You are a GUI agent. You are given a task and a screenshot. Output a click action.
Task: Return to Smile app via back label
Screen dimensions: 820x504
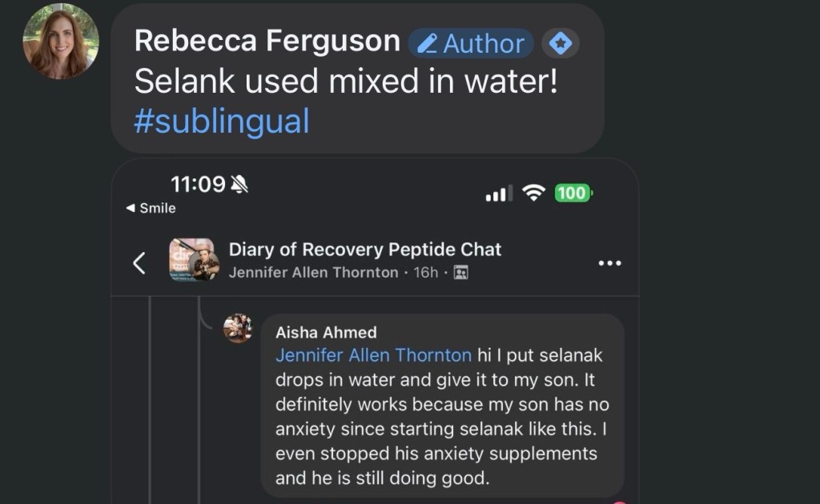(151, 208)
